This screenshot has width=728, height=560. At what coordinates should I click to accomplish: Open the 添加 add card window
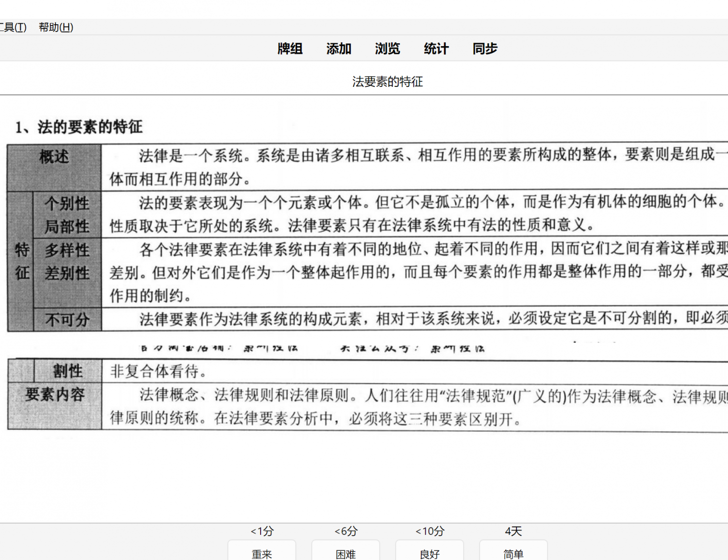(x=339, y=49)
